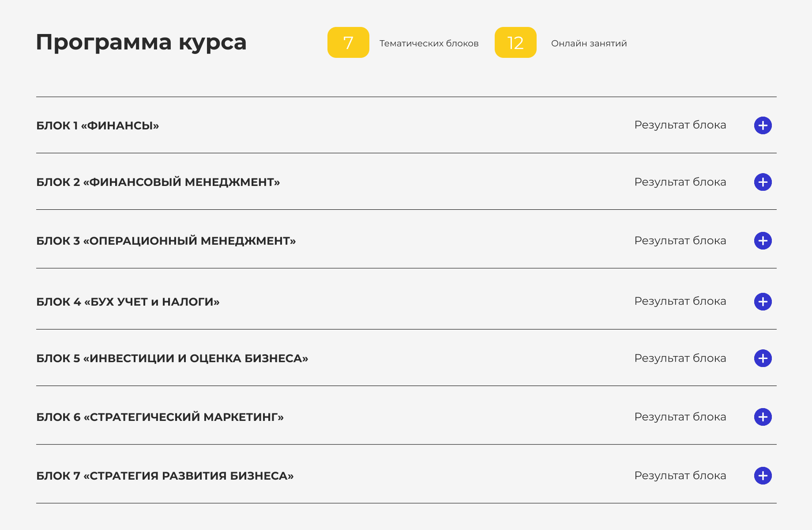Hit the plus icon for «Стратегический маркетинг»

[763, 417]
